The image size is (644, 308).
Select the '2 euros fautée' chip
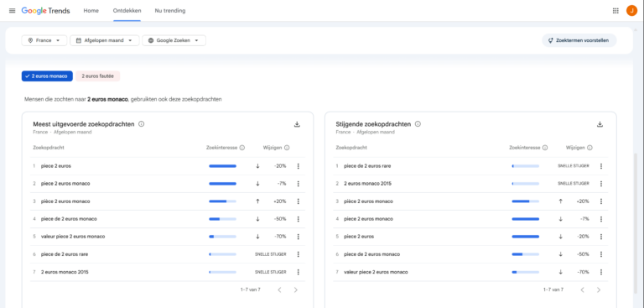click(x=98, y=76)
